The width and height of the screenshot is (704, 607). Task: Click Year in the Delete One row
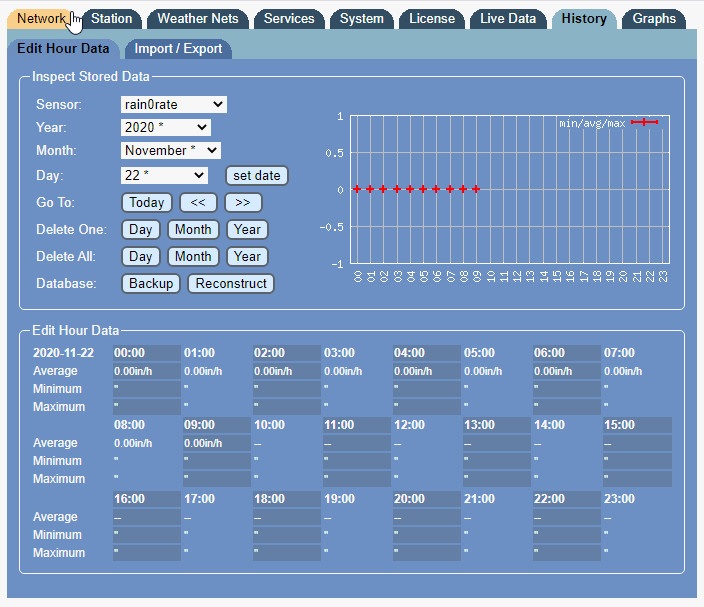pos(247,229)
